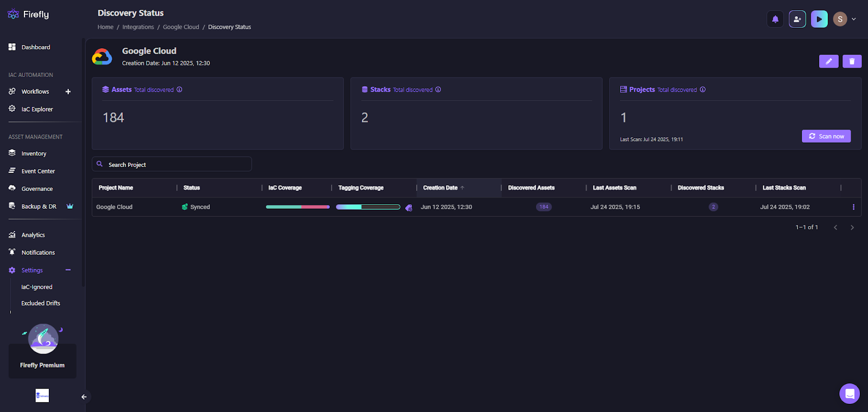Click the 184 discovered assets badge

[544, 207]
